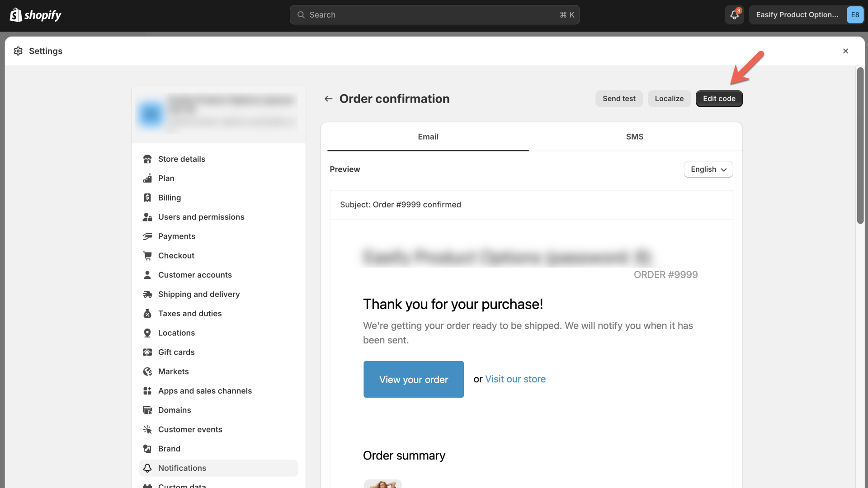
Task: Select the Markets globe icon
Action: (x=147, y=371)
